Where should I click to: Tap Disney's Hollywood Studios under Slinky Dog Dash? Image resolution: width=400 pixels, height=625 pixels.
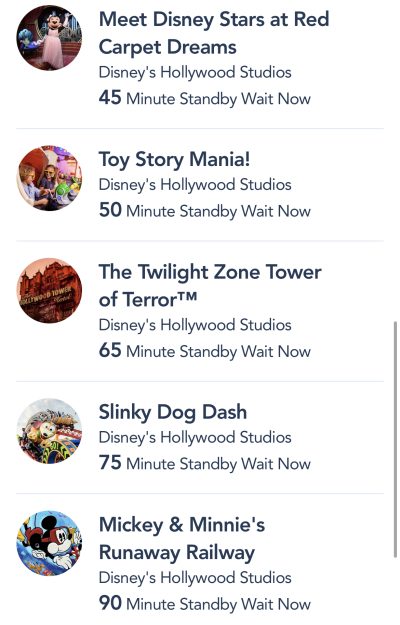(x=195, y=438)
